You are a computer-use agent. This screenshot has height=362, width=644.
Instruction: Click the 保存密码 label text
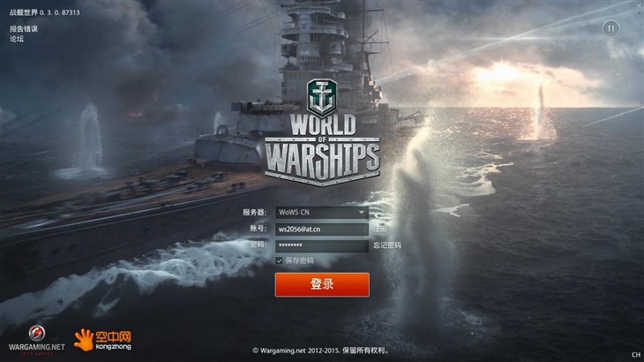[299, 260]
